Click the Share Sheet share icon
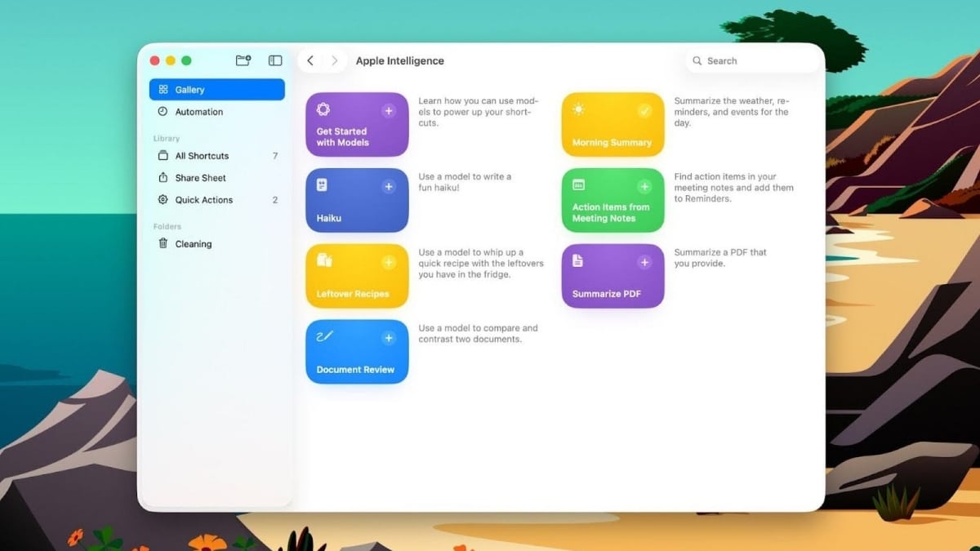The width and height of the screenshot is (980, 551). tap(163, 178)
